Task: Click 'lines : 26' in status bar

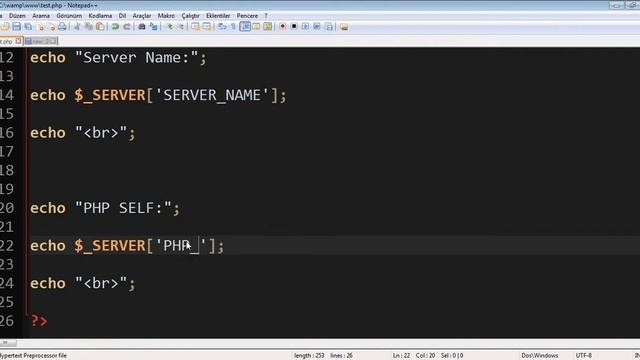Action: 341,356
